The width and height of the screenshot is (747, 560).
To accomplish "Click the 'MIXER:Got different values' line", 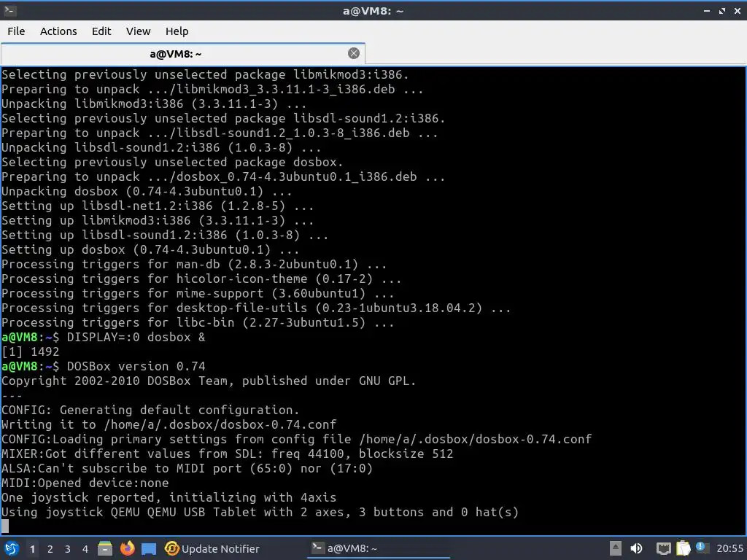I will 228,454.
